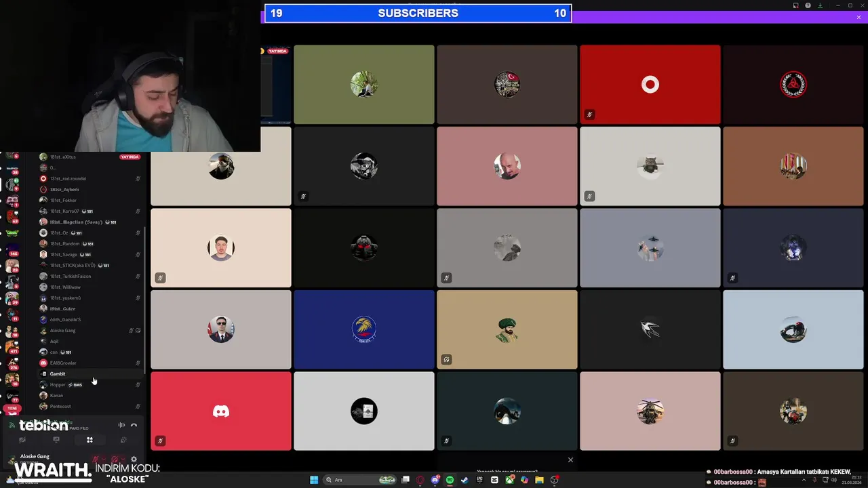
Task: Open the soundboard button
Action: 123,440
